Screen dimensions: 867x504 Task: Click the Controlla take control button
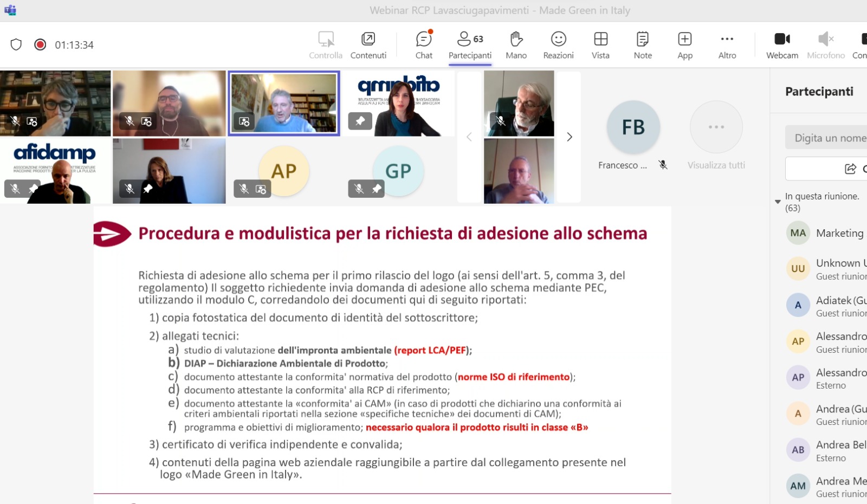coord(326,45)
